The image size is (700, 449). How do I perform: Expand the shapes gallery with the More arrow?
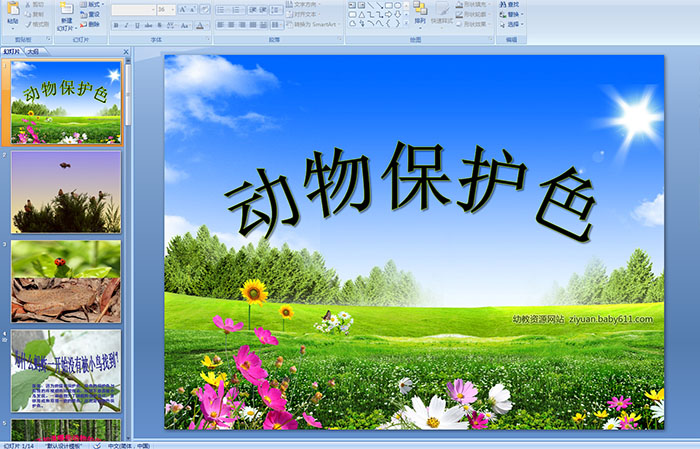[x=406, y=23]
